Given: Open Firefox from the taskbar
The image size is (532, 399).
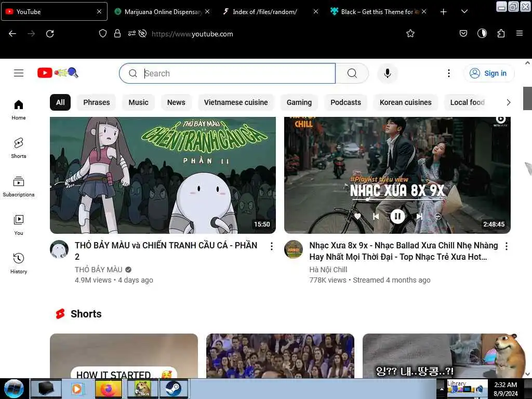Looking at the screenshot, I should (108, 389).
